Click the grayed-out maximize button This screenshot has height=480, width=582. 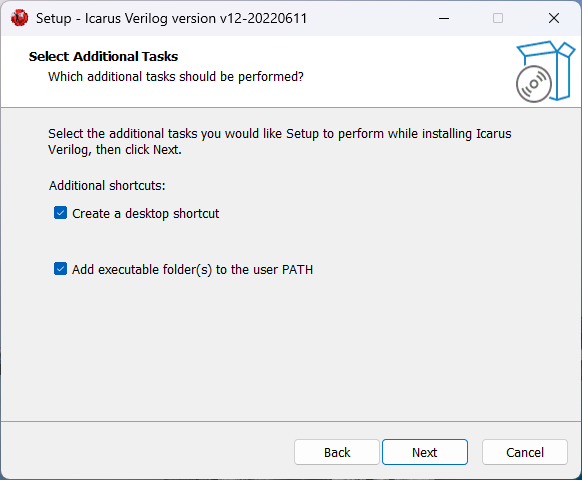(498, 18)
